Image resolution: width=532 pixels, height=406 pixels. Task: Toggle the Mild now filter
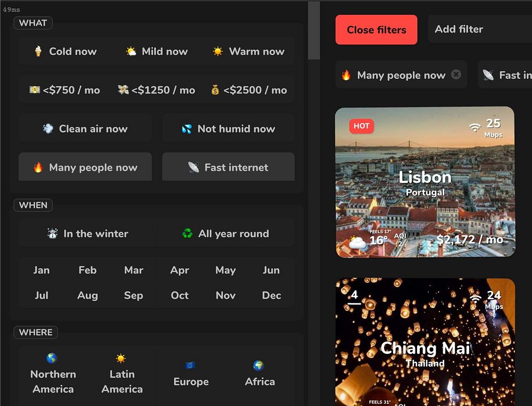click(156, 51)
